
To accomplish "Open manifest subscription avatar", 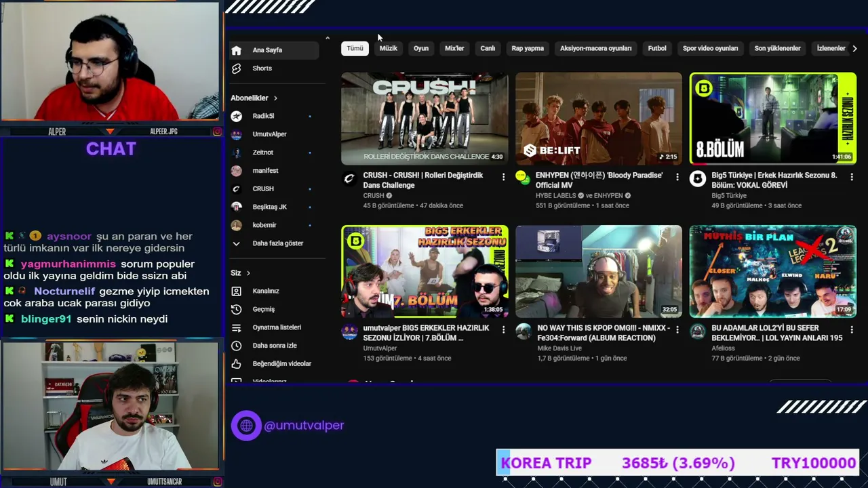I will coord(236,171).
